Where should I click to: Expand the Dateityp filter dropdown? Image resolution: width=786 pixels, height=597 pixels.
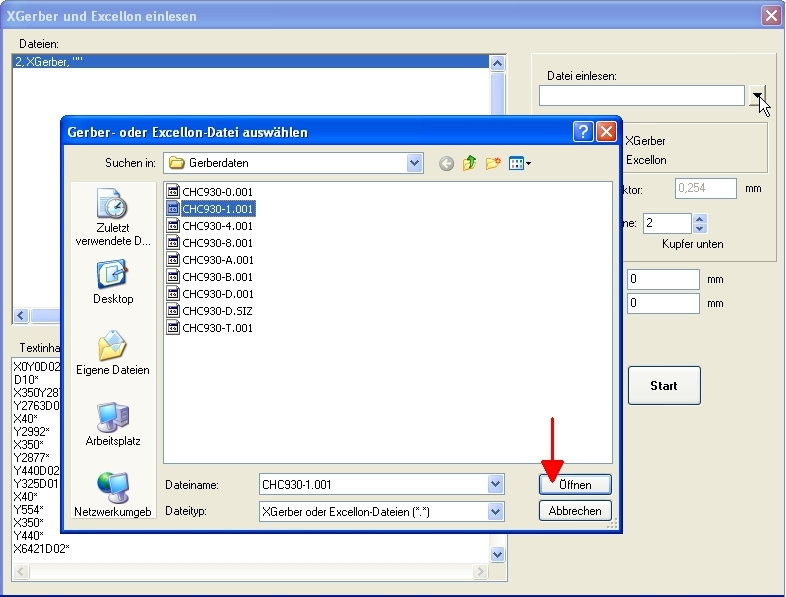click(x=496, y=512)
